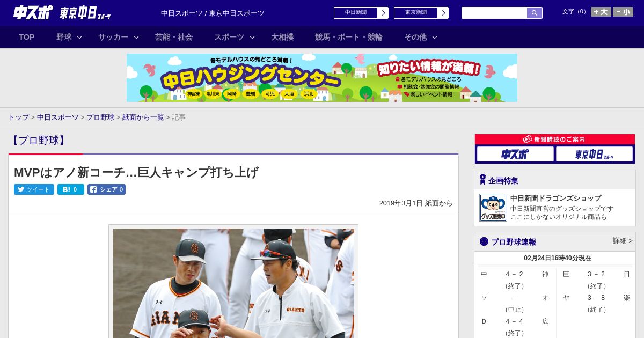The height and width of the screenshot is (338, 644).
Task: Click the 中日ハウジングセンター banner ad
Action: [x=322, y=78]
